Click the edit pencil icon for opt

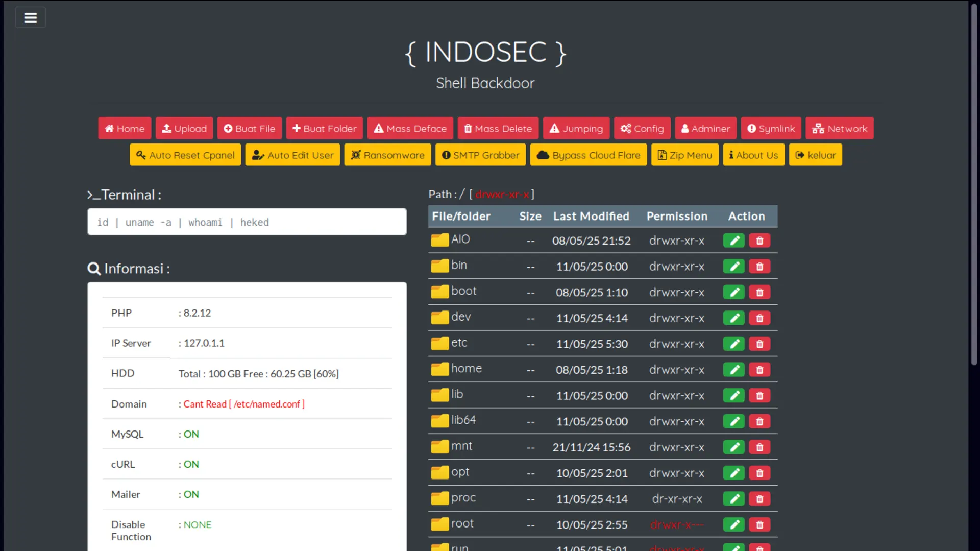[x=733, y=473]
